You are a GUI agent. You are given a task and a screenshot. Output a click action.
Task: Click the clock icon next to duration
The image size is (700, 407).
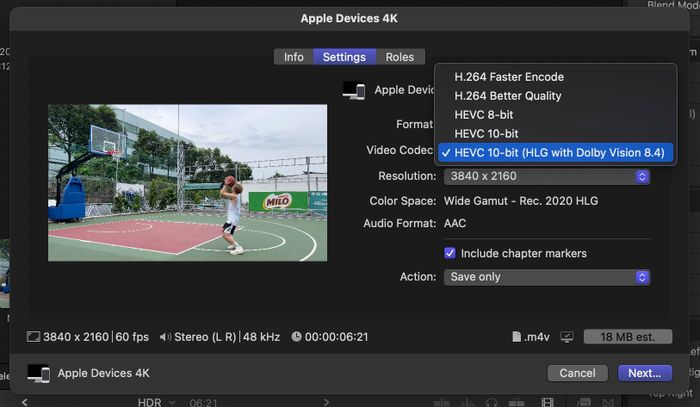tap(297, 337)
